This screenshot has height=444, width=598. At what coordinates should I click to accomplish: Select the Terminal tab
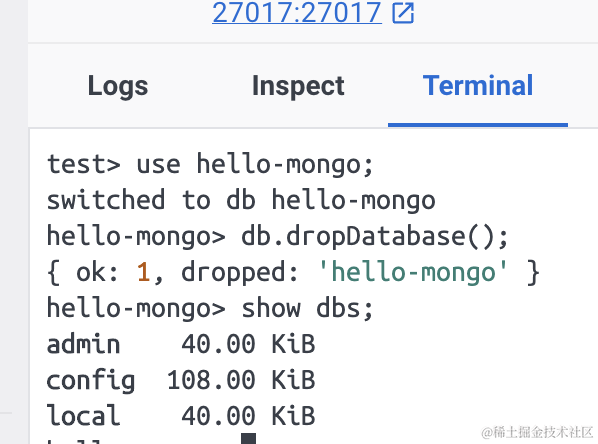click(478, 85)
